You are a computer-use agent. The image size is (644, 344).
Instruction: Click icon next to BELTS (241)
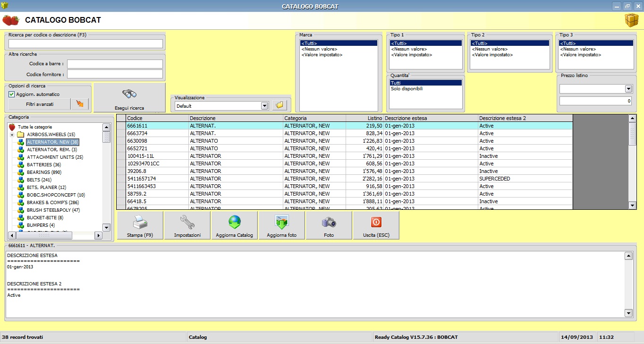21,180
